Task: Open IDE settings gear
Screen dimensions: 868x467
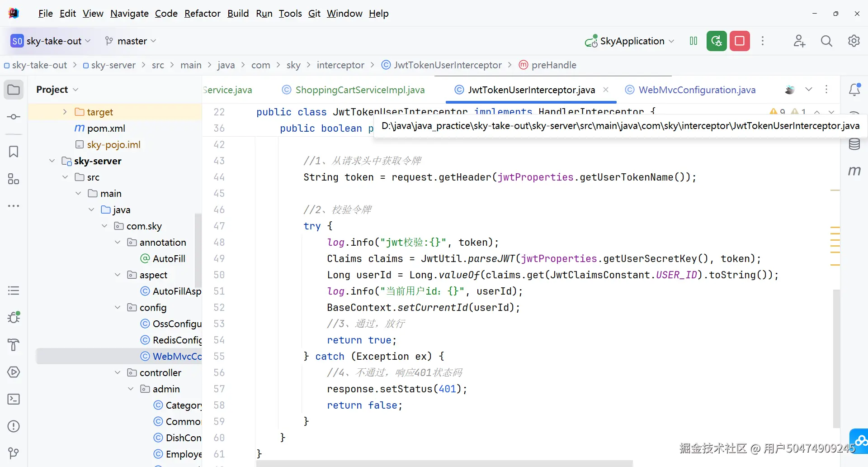Action: tap(854, 41)
